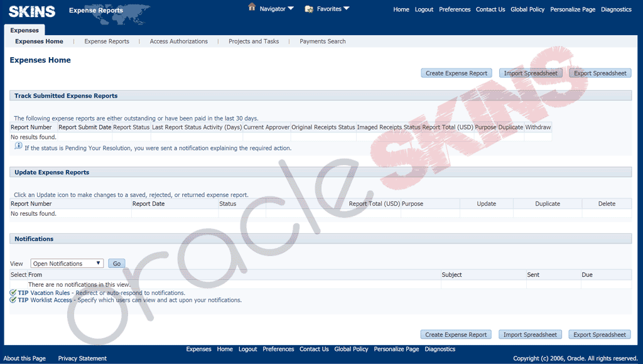Click the SKINS logo in the header
The image size is (643, 364).
[32, 11]
